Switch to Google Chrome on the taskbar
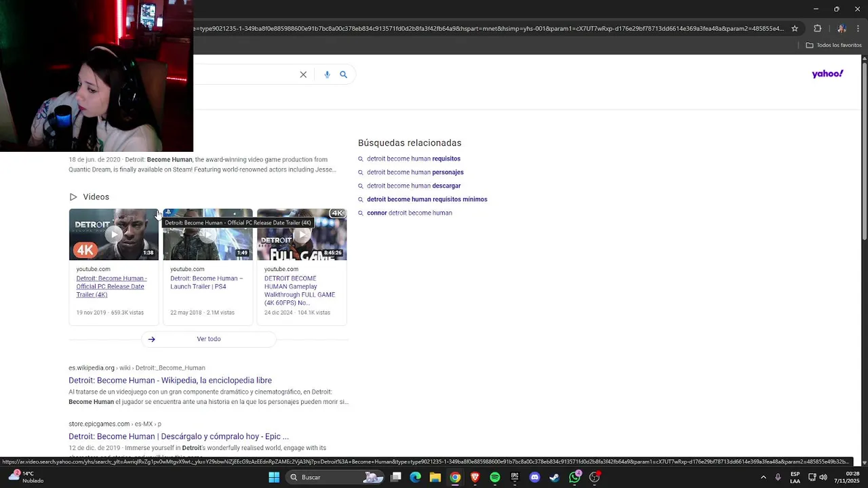The height and width of the screenshot is (488, 868). (455, 477)
